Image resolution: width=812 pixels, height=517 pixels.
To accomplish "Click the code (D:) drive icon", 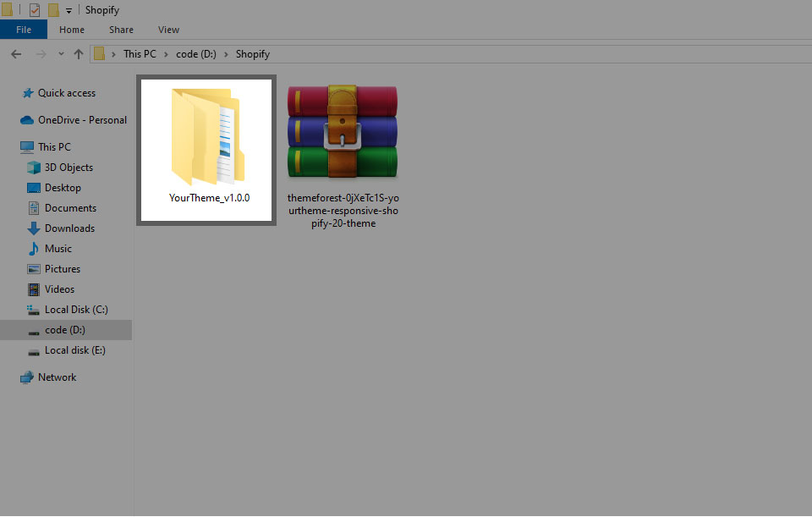I will (x=34, y=332).
